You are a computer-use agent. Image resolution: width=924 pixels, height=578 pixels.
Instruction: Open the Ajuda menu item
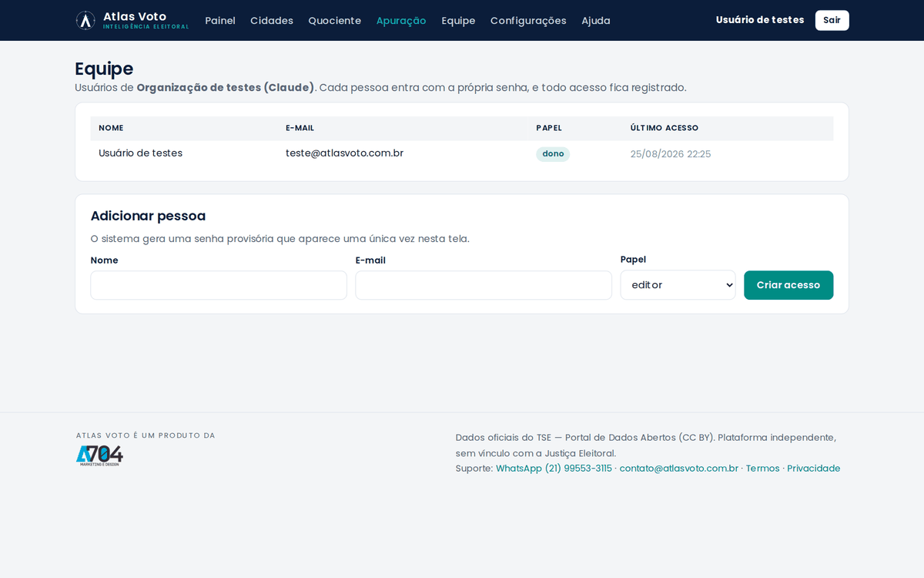coord(596,21)
